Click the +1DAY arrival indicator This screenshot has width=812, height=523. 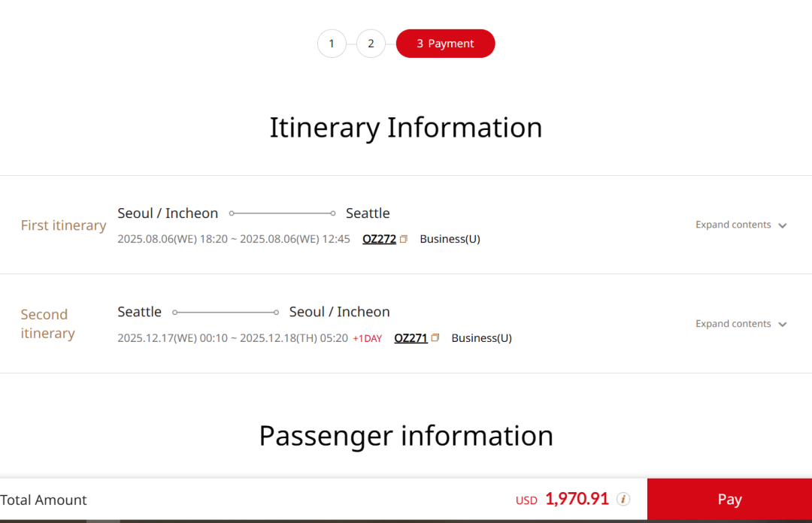click(368, 338)
